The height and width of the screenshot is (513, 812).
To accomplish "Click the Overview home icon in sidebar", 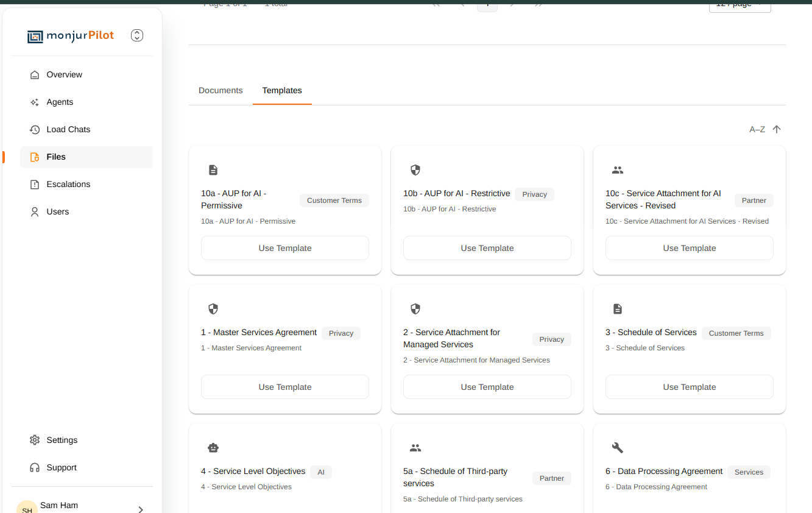I will tap(35, 75).
